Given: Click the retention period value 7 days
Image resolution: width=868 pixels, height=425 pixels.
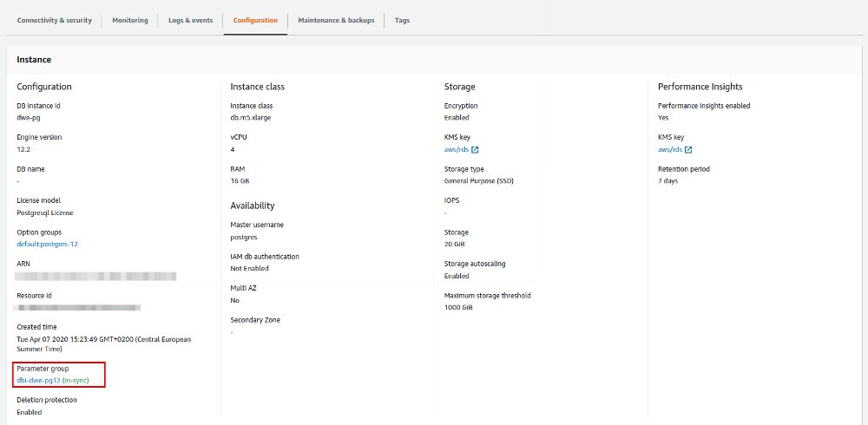Looking at the screenshot, I should tap(667, 181).
